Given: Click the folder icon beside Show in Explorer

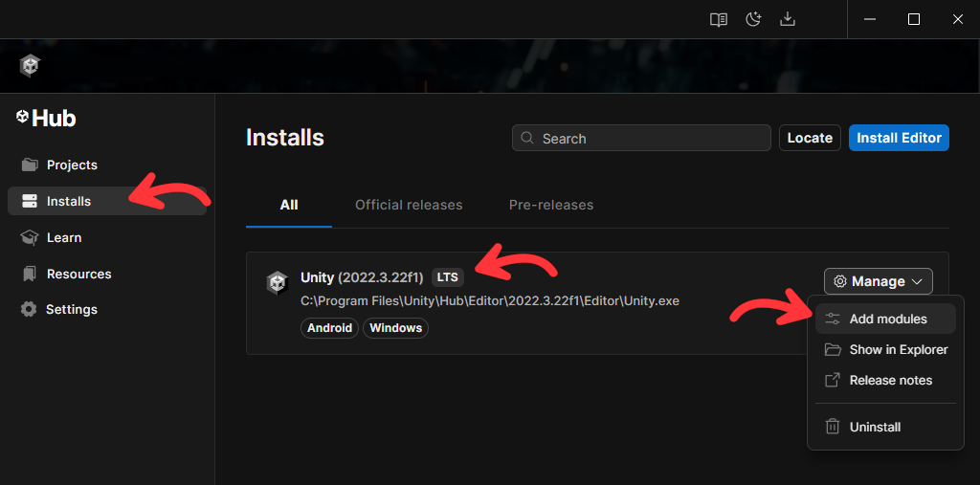Looking at the screenshot, I should click(x=833, y=349).
